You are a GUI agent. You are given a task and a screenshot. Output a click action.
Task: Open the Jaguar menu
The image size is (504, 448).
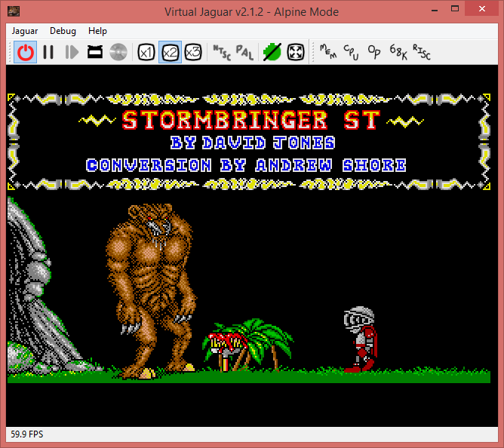(25, 31)
